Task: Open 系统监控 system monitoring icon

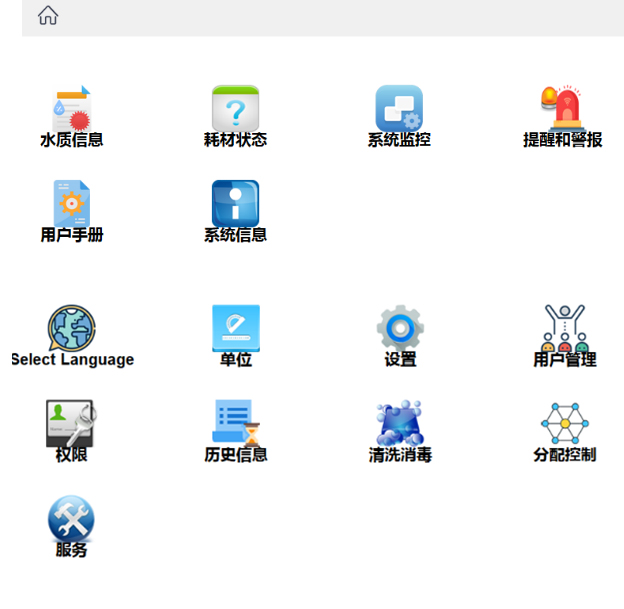Action: coord(399,108)
